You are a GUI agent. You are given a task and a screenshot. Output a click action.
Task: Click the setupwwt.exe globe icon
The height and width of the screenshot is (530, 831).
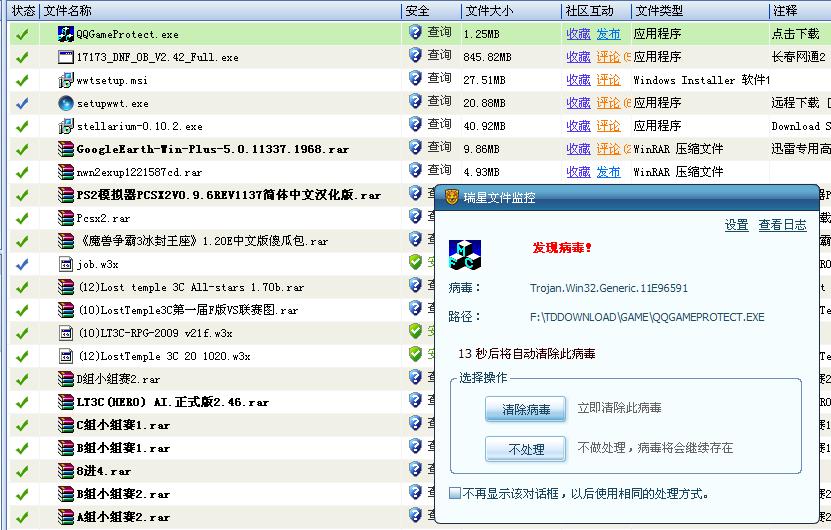[x=66, y=103]
